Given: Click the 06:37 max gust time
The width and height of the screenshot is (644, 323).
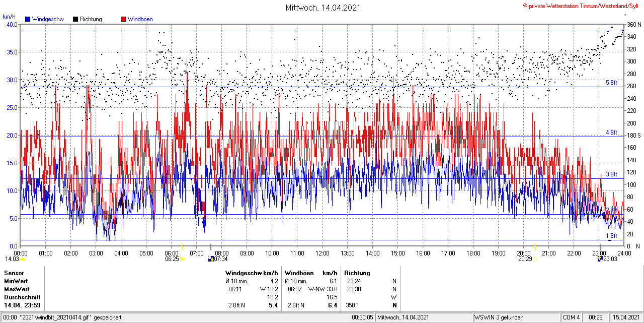Looking at the screenshot, I should coord(295,289).
